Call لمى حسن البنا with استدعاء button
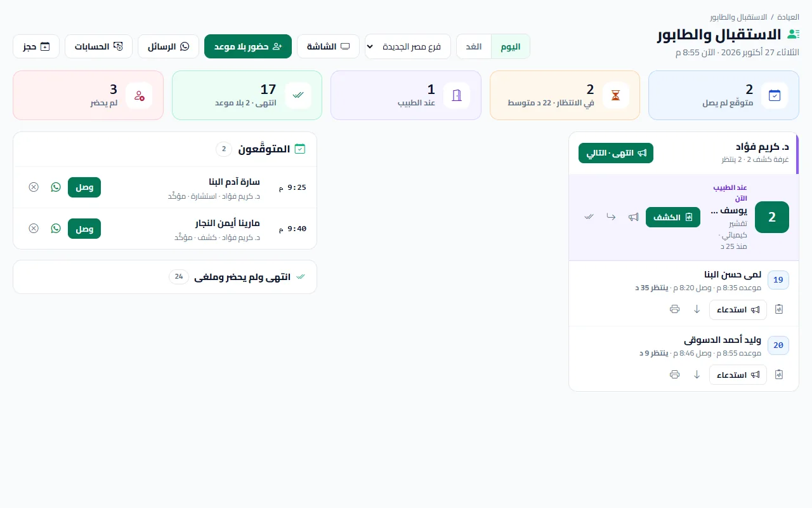Viewport: 812px width, 508px height. click(x=738, y=310)
